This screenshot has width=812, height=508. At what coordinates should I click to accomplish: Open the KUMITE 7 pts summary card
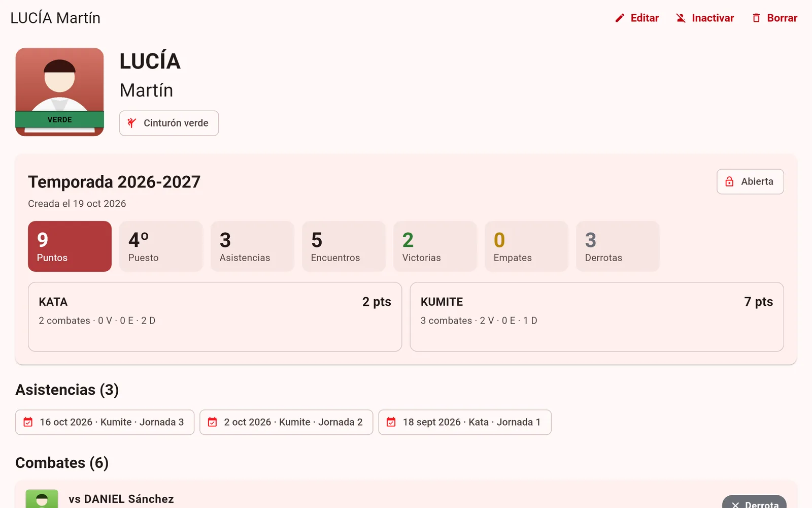pyautogui.click(x=597, y=317)
